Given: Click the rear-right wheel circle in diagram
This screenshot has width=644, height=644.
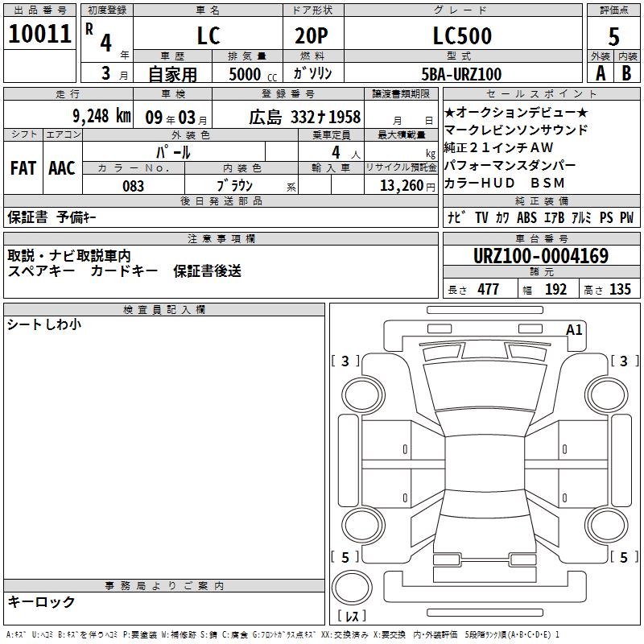Looking at the screenshot, I should (x=607, y=525).
